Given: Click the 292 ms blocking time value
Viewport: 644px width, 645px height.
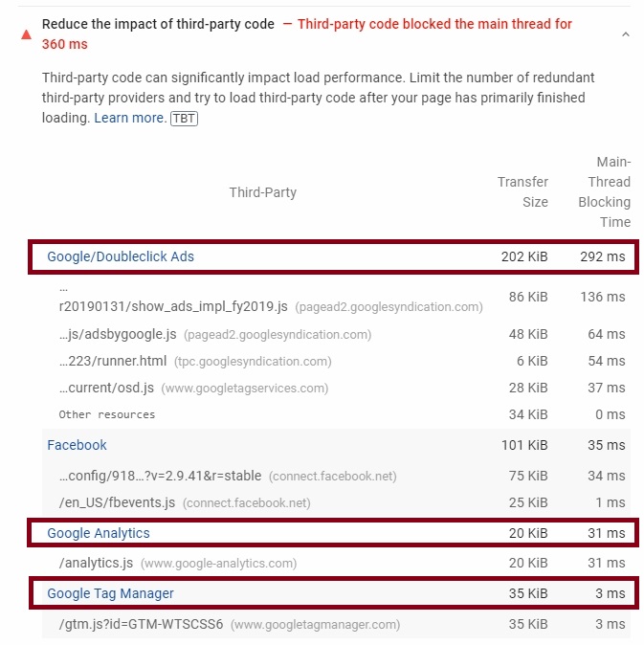Looking at the screenshot, I should (x=603, y=256).
